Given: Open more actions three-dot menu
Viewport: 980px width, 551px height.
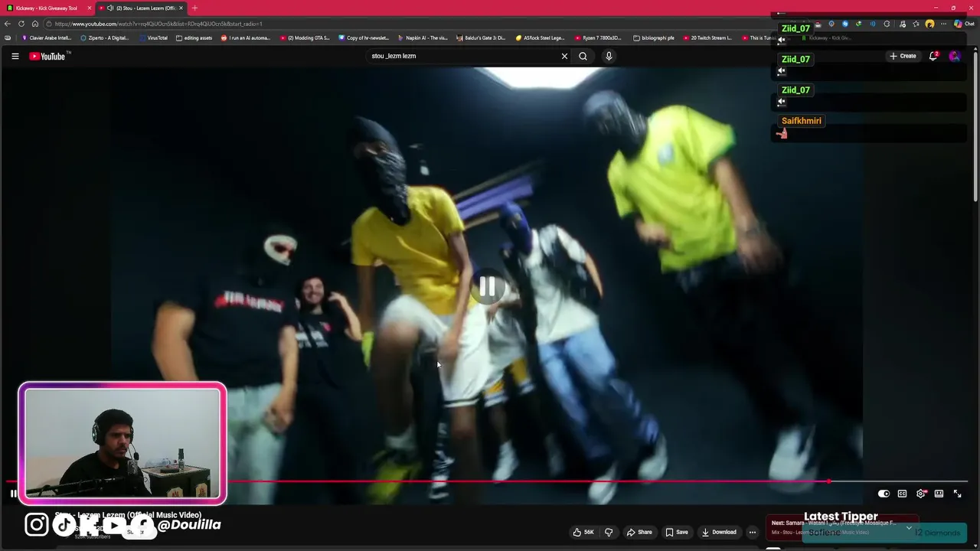Looking at the screenshot, I should (x=753, y=532).
